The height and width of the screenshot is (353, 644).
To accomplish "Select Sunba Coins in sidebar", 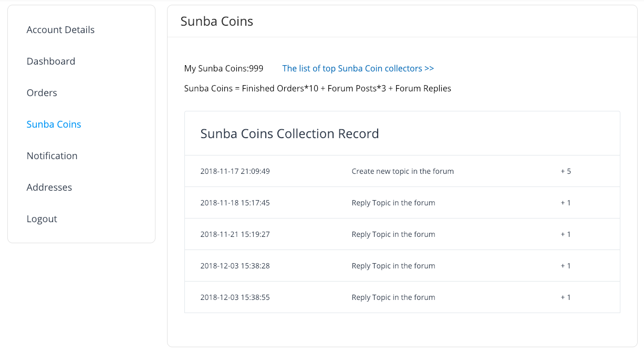I will (x=54, y=124).
